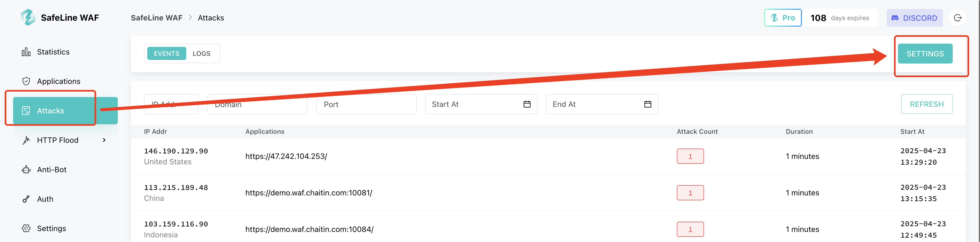
Task: Click the REFRESH button
Action: pyautogui.click(x=926, y=104)
